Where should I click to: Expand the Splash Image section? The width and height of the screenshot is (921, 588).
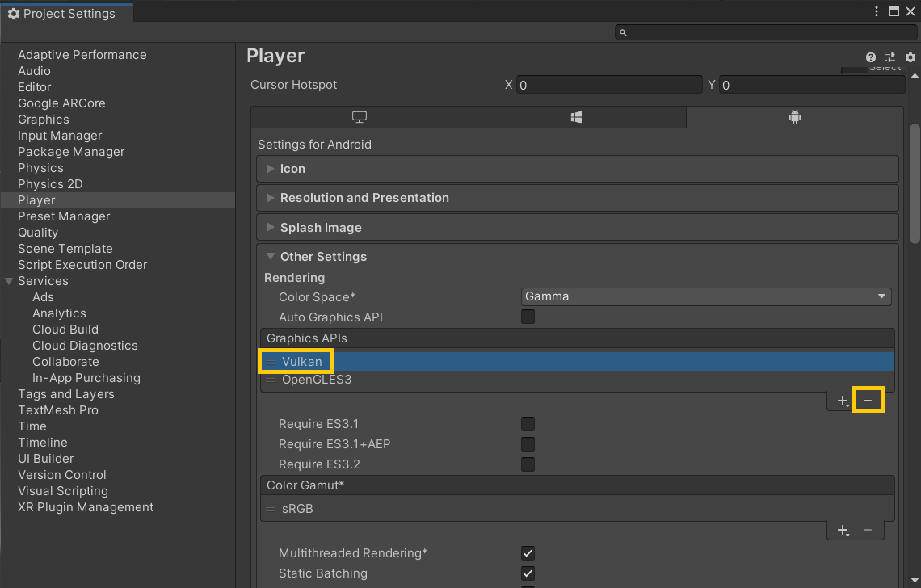pos(578,227)
